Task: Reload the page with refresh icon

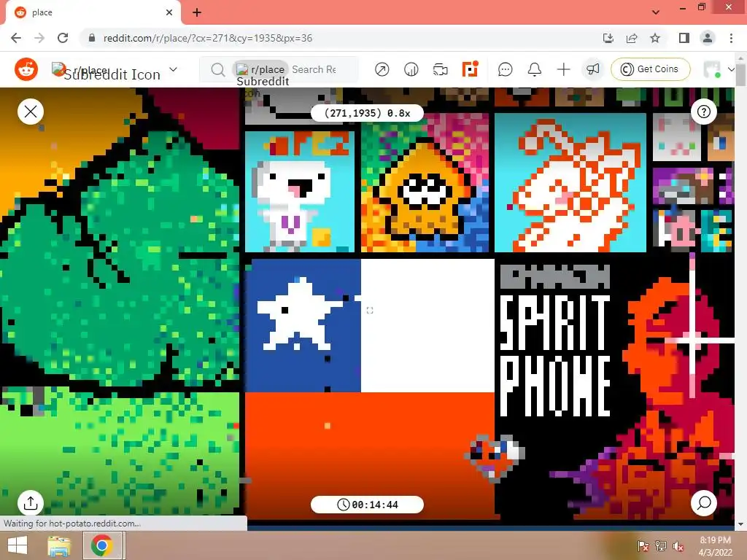Action: [x=63, y=38]
